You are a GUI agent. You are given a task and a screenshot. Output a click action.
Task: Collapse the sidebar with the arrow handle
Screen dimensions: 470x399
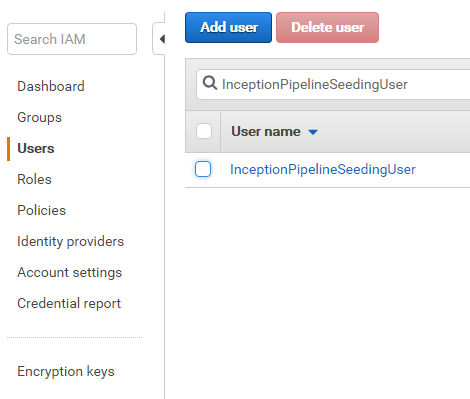[x=160, y=39]
